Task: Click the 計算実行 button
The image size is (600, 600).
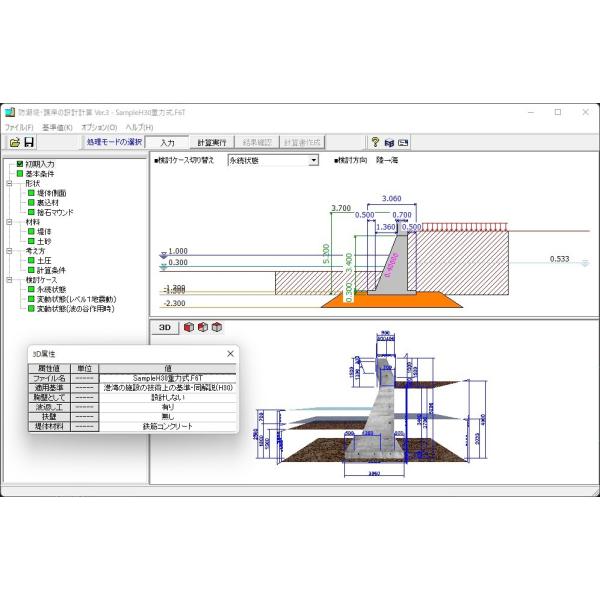Action: point(211,143)
